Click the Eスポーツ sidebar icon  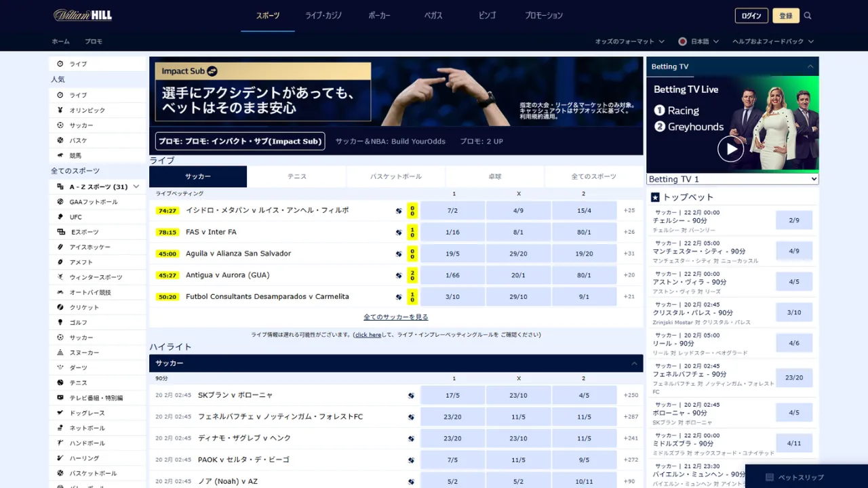[x=60, y=232]
